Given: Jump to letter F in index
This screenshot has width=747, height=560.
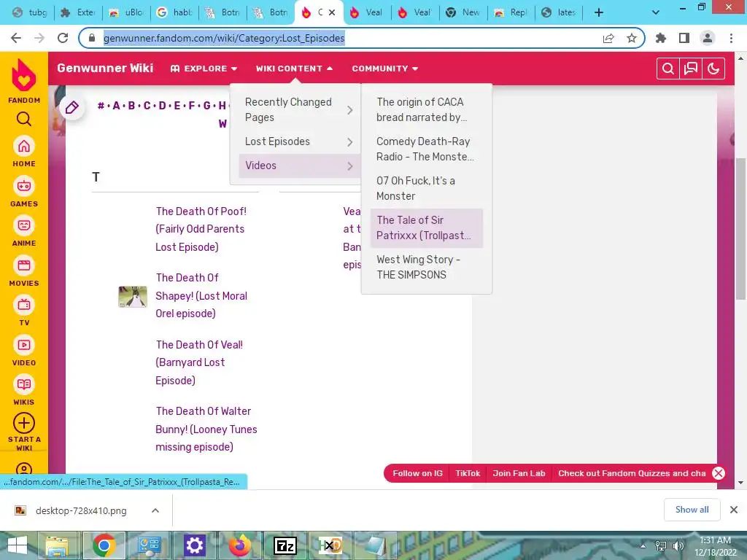Looking at the screenshot, I should [x=192, y=106].
